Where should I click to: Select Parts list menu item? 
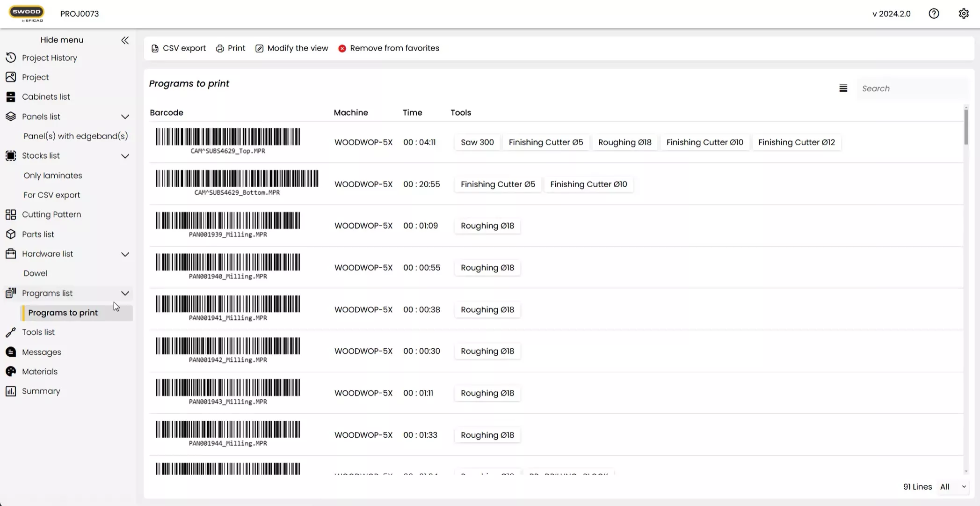[x=38, y=234]
